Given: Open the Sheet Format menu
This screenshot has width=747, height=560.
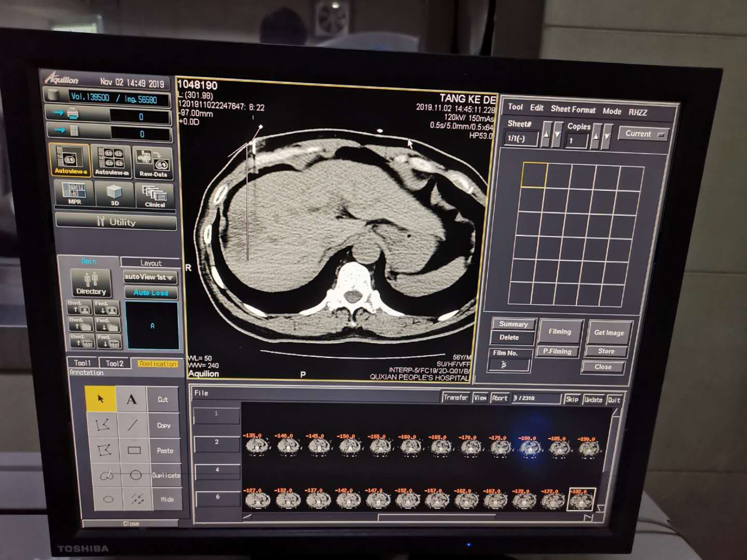Looking at the screenshot, I should click(573, 109).
